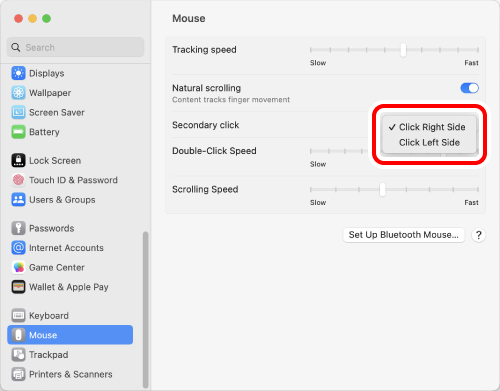Click the sidebar vertical scrollbar

(x=145, y=310)
